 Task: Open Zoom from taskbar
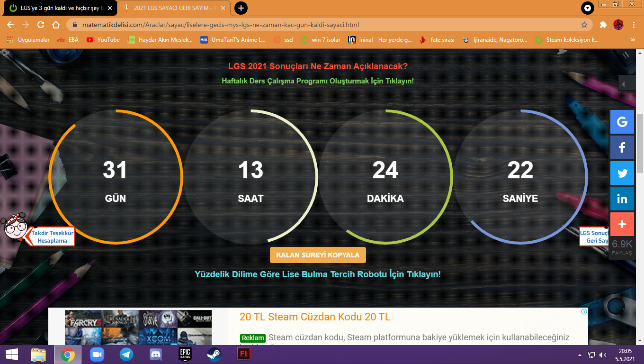click(97, 354)
